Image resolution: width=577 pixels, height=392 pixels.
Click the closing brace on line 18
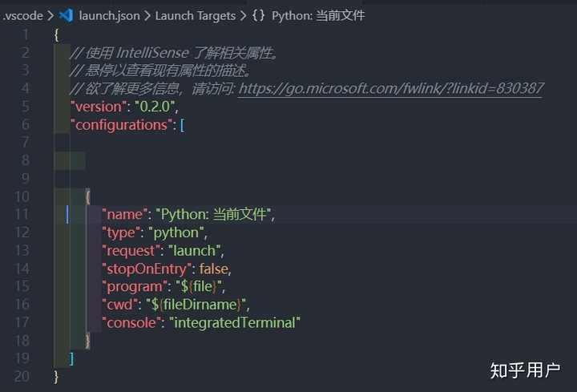tap(87, 341)
